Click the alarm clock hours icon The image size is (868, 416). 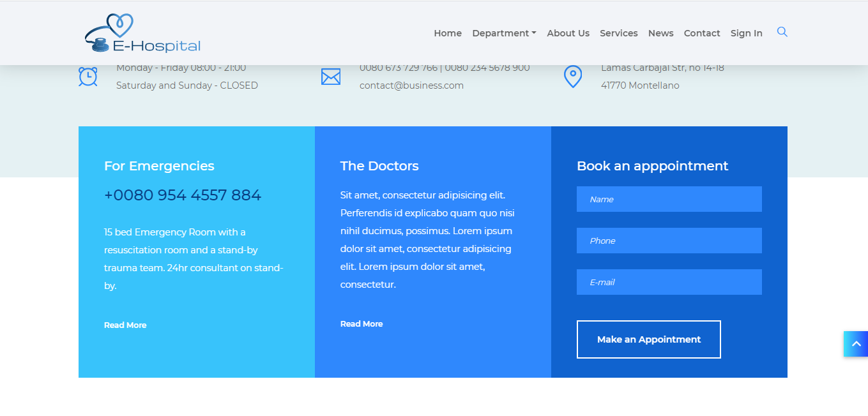point(88,77)
